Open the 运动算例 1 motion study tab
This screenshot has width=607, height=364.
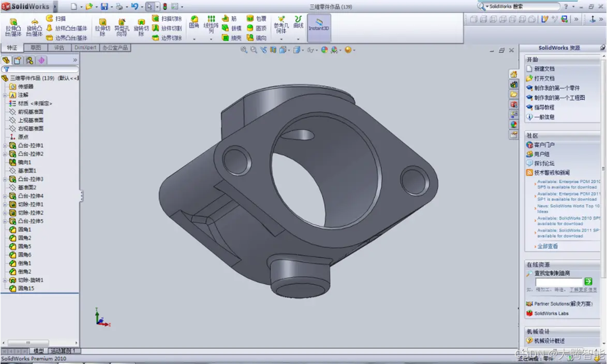64,351
